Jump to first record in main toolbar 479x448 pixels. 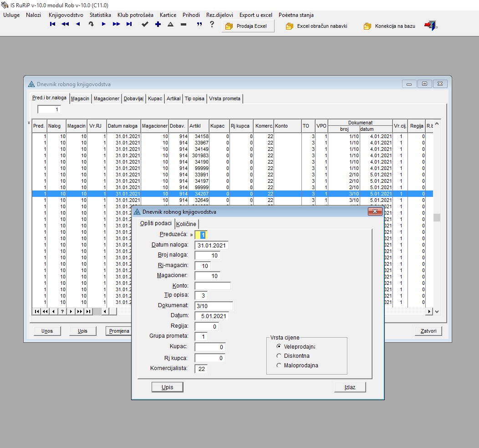(x=52, y=25)
